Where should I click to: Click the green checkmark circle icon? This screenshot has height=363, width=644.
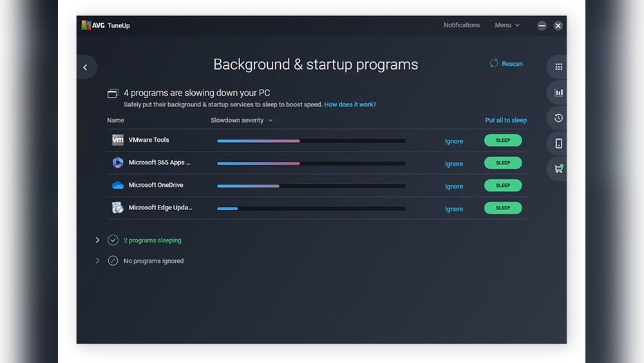click(113, 240)
